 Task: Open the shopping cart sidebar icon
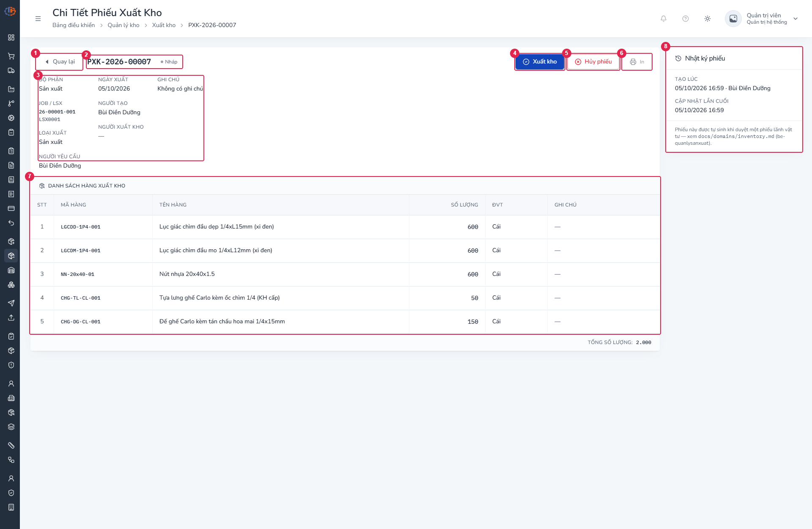(x=11, y=56)
